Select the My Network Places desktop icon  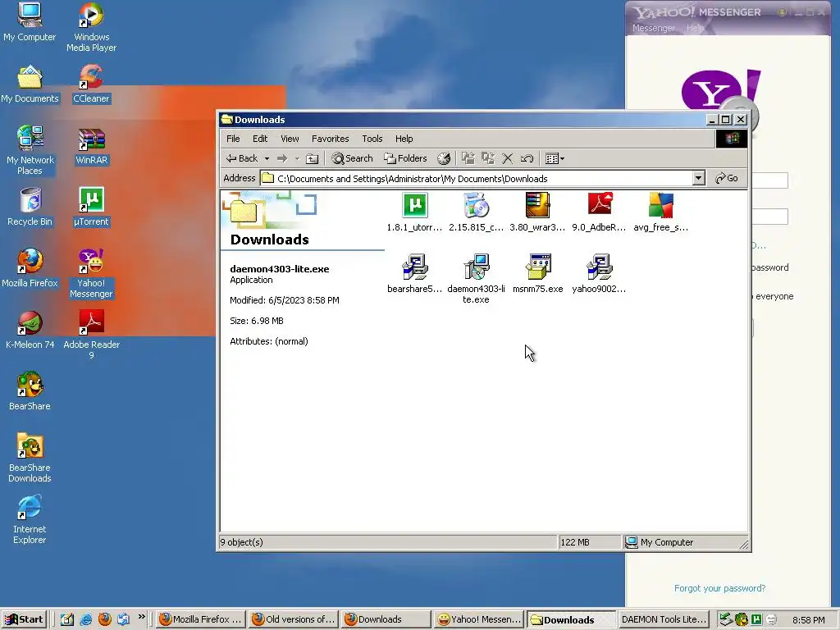pos(30,151)
